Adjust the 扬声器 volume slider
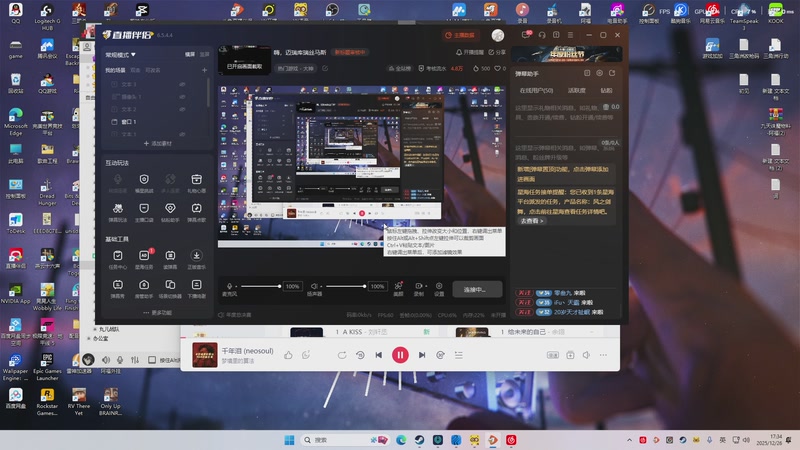 click(345, 286)
